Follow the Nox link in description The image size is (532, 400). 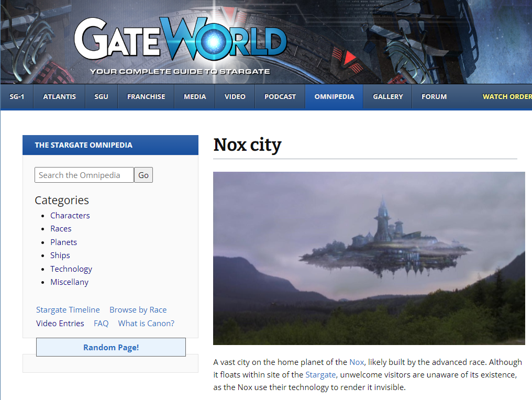[356, 362]
